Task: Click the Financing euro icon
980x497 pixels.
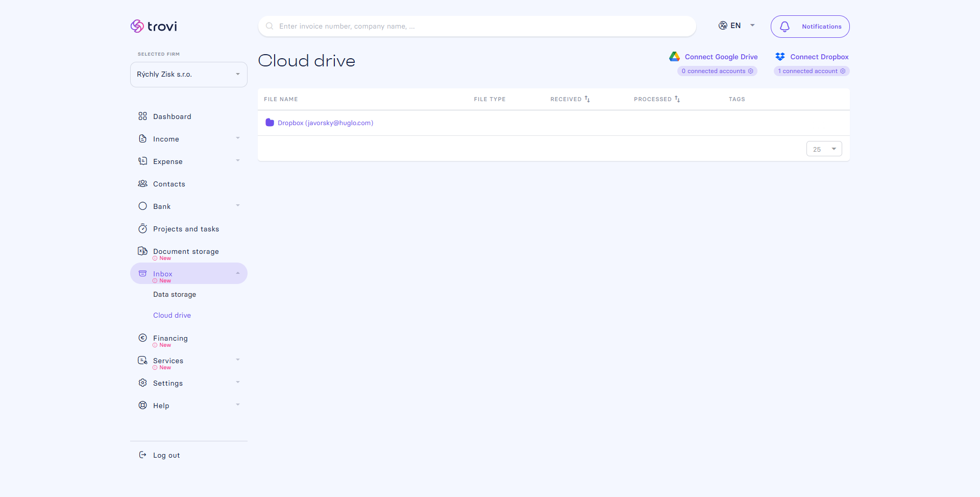Action: click(143, 338)
